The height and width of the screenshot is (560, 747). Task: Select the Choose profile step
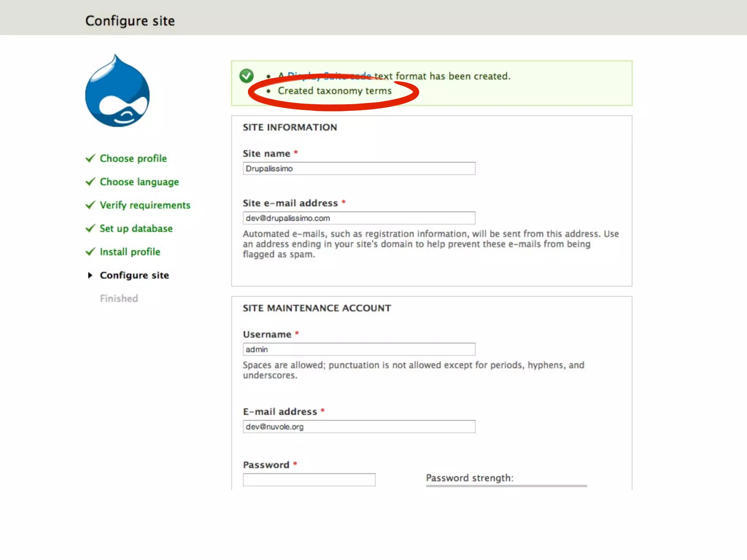(x=133, y=159)
